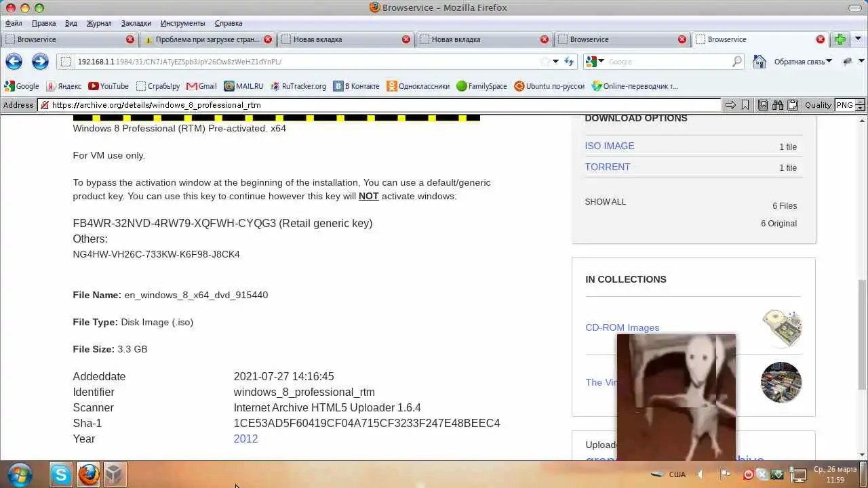Bookmark page with the star icon in URL bar
Viewport: 868px width, 488px height.
point(545,62)
